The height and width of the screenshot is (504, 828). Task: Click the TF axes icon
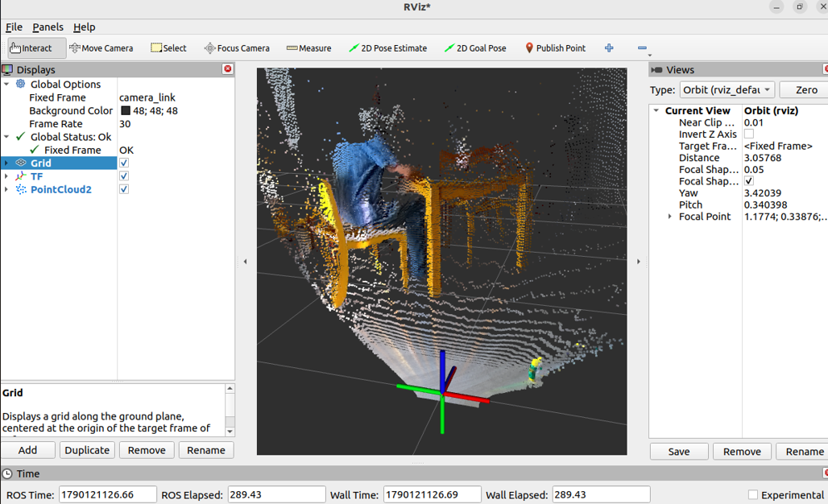21,176
